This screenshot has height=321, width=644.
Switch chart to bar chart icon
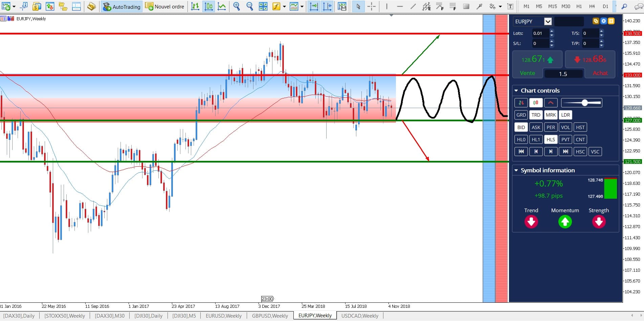195,6
